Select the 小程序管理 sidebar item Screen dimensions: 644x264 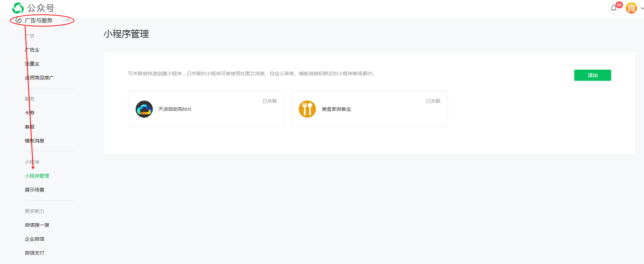pos(37,176)
